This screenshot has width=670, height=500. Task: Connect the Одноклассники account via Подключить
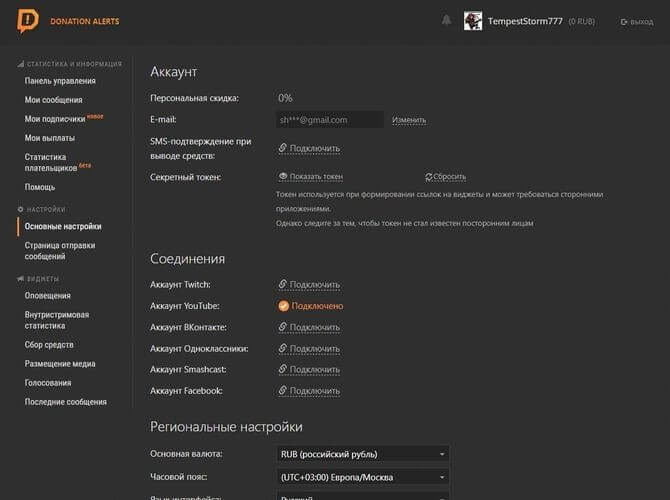[315, 349]
